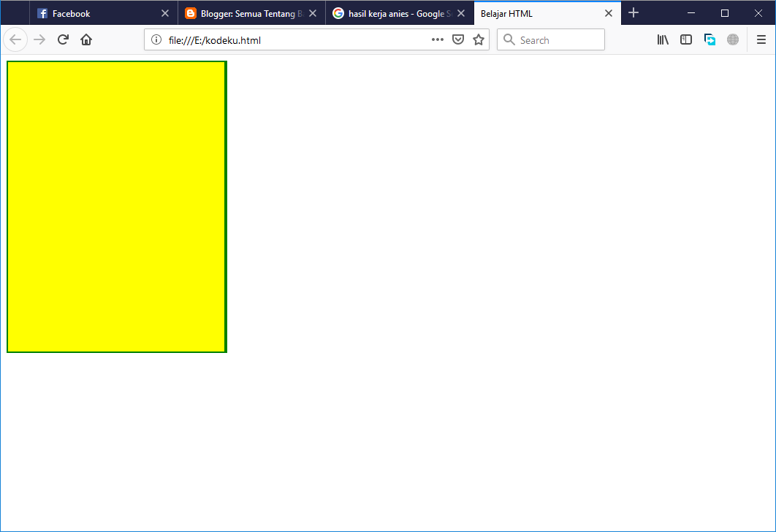776x532 pixels.
Task: Select the Home icon in the toolbar
Action: point(85,39)
